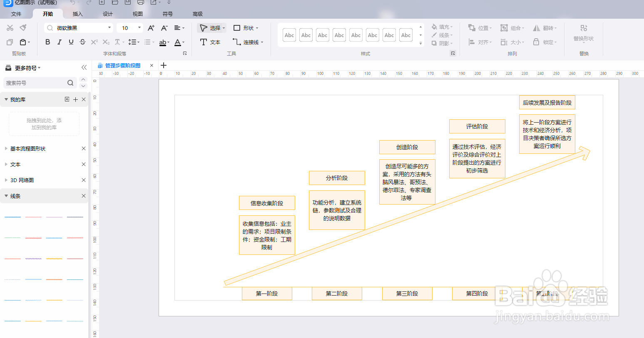Click the Flip (翻转) icon
This screenshot has width=644, height=338.
pos(545,28)
